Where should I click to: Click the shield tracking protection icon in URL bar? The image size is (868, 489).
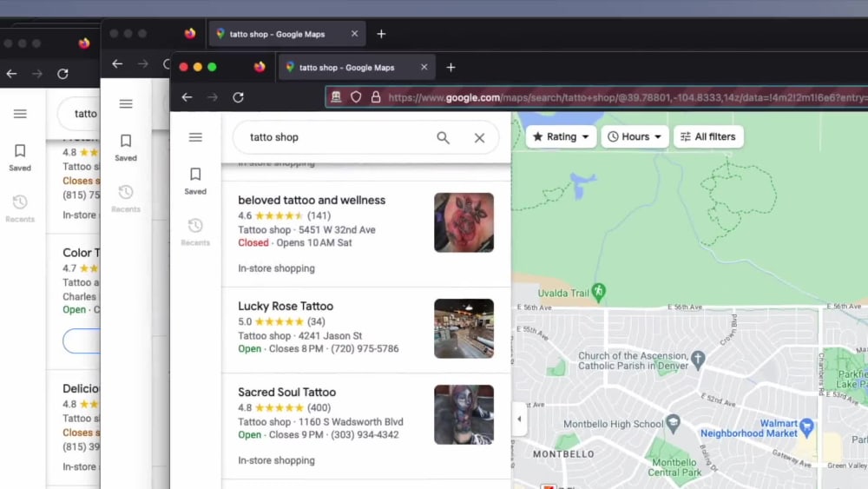click(x=356, y=97)
